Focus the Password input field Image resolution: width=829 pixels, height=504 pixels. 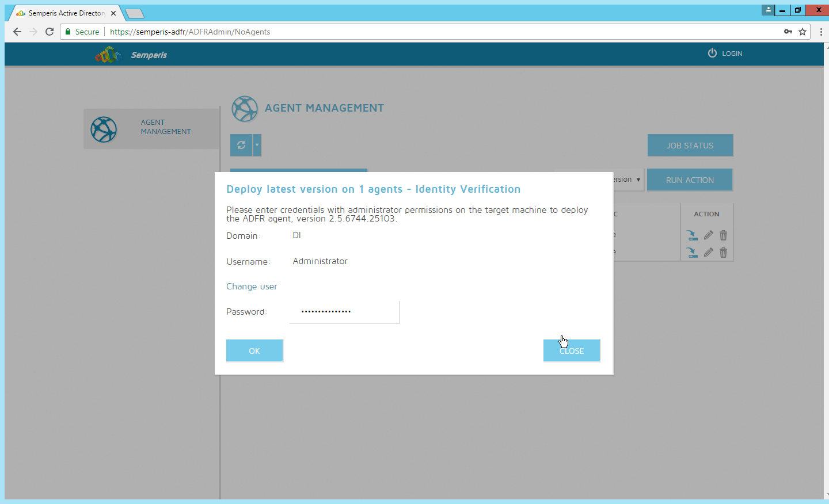[x=344, y=311]
